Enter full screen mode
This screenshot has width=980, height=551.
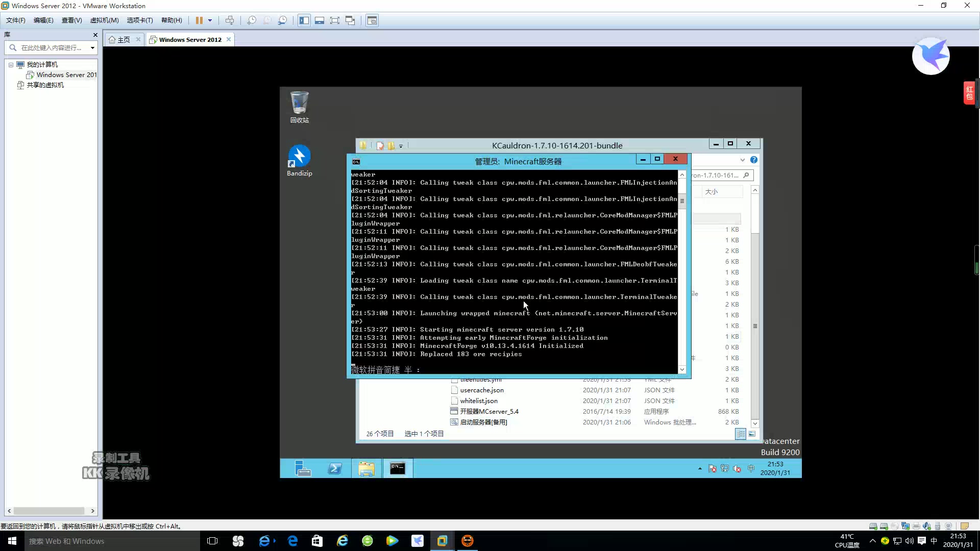click(335, 20)
